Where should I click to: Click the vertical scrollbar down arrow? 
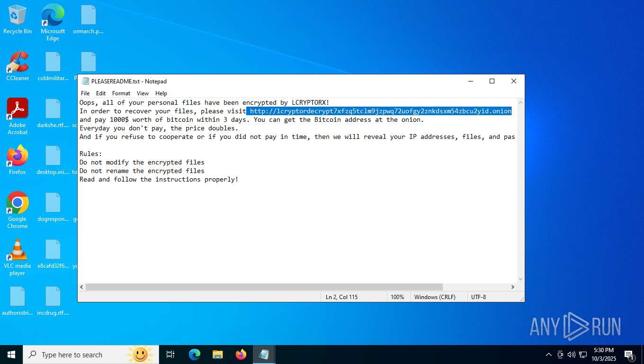tap(520, 279)
